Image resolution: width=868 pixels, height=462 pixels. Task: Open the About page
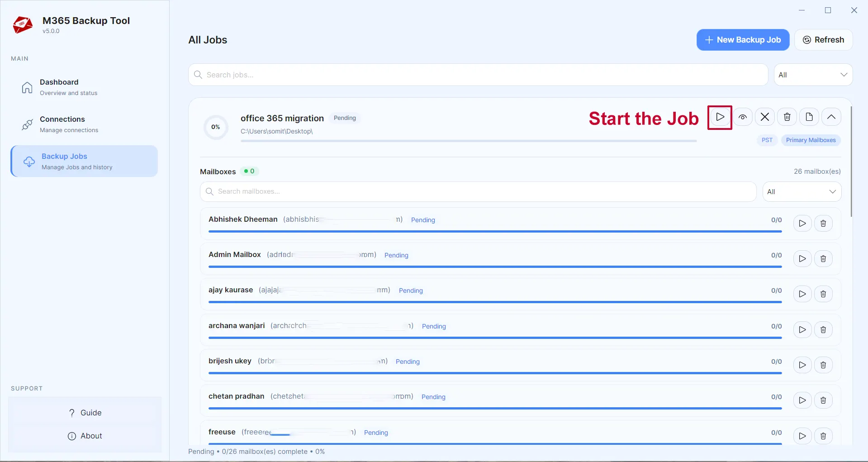[85, 436]
